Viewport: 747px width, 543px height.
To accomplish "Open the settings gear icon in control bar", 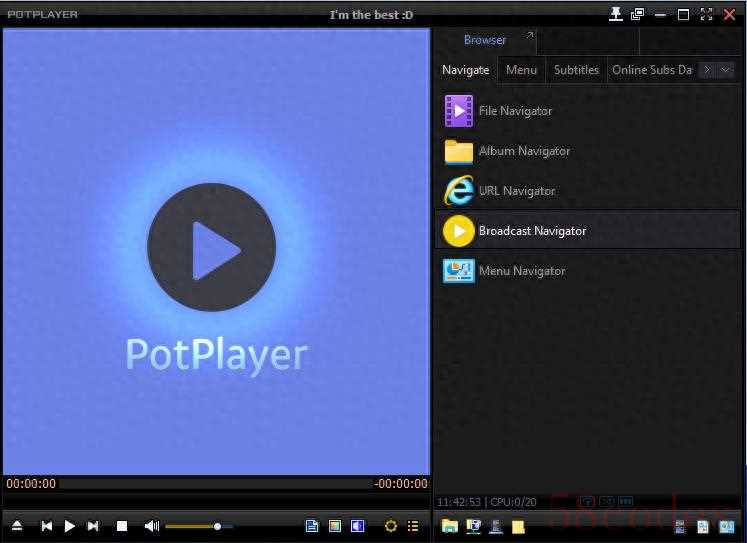I will click(x=390, y=526).
